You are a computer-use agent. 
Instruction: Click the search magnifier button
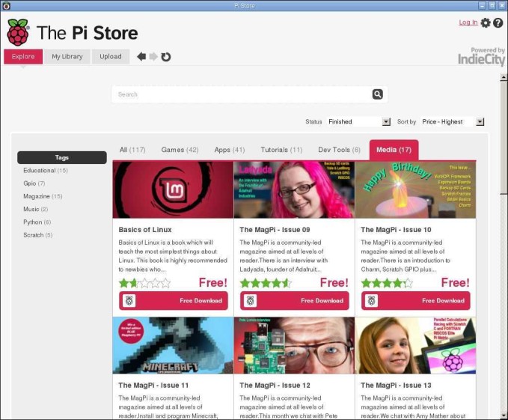[377, 94]
